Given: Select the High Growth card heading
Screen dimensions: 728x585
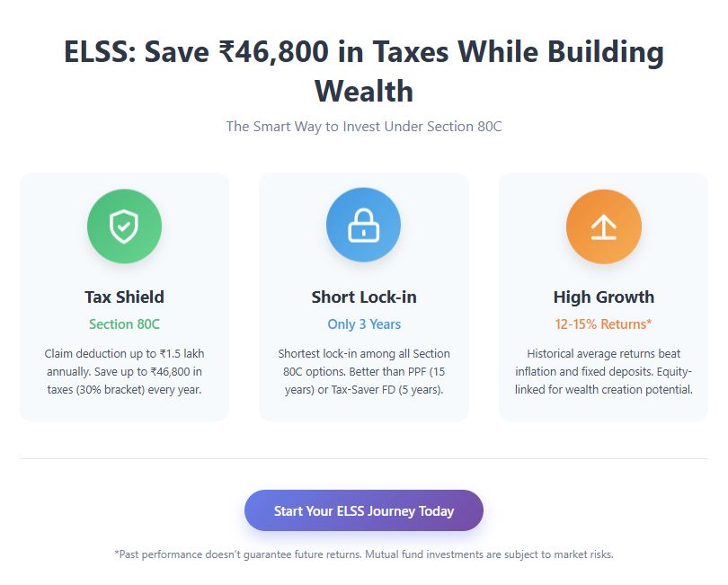Looking at the screenshot, I should coord(603,297).
